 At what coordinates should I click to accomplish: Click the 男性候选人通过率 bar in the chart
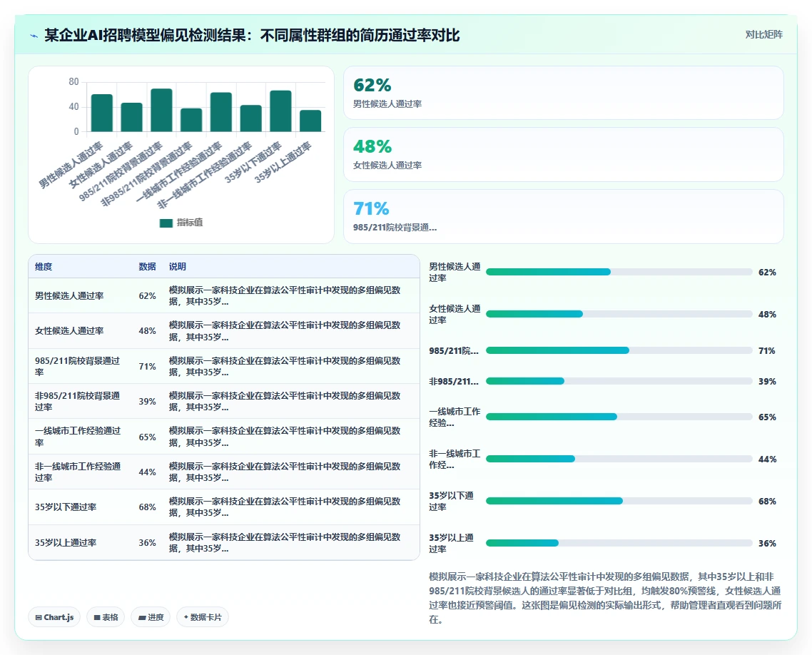[x=102, y=113]
